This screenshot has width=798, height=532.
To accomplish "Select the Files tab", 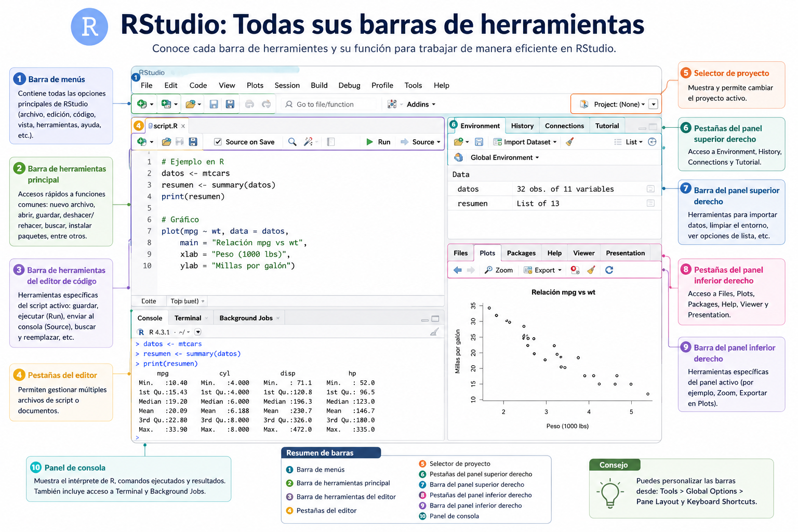I will tap(460, 253).
